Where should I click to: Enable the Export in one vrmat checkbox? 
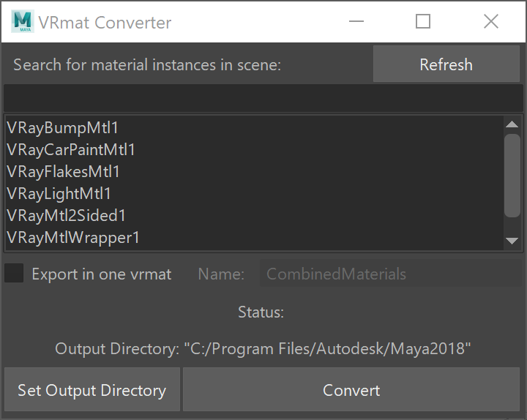[14, 273]
